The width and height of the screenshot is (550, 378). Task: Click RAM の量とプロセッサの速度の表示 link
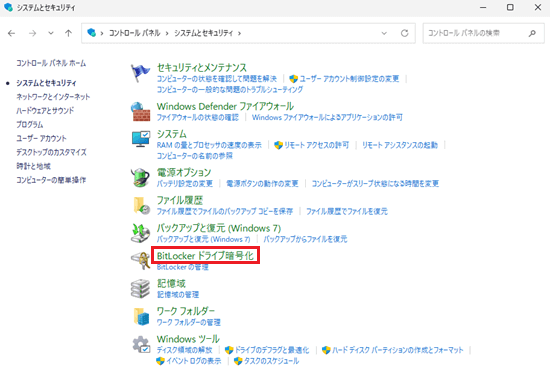click(209, 145)
